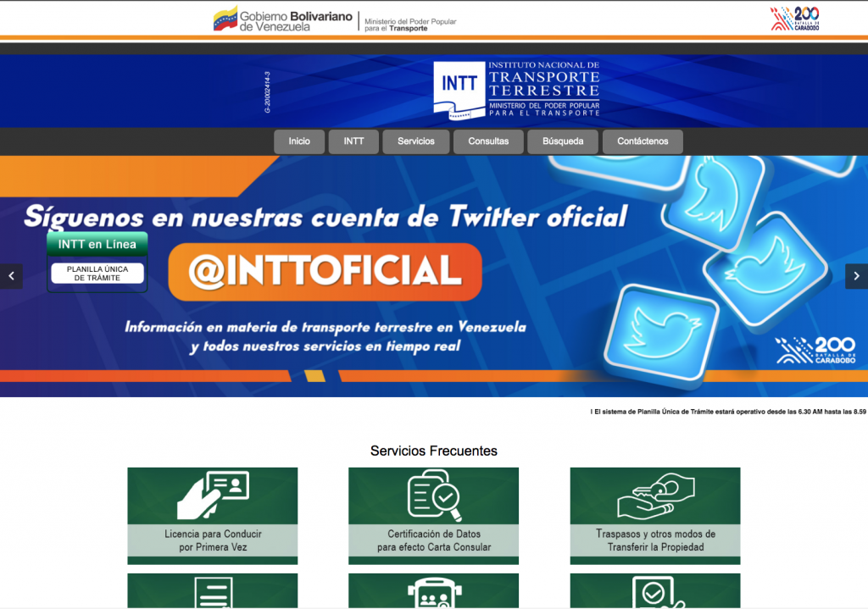This screenshot has width=868, height=609.
Task: Click the INTT en Línea button
Action: [x=97, y=243]
